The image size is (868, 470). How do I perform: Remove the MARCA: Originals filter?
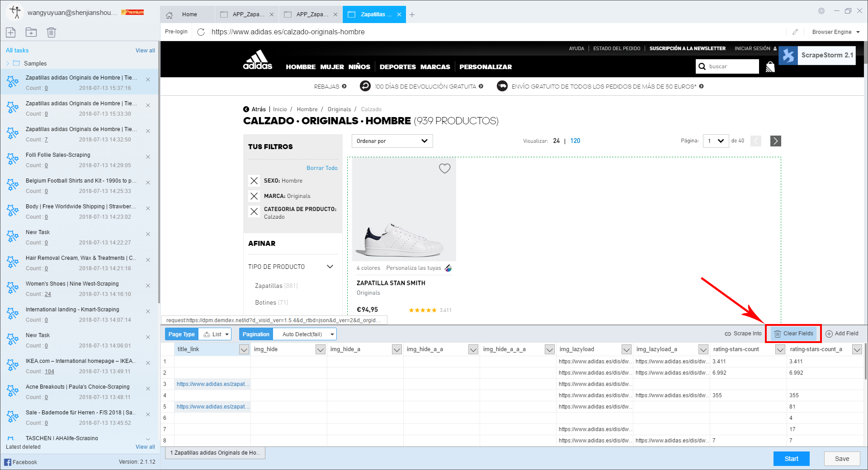point(254,196)
